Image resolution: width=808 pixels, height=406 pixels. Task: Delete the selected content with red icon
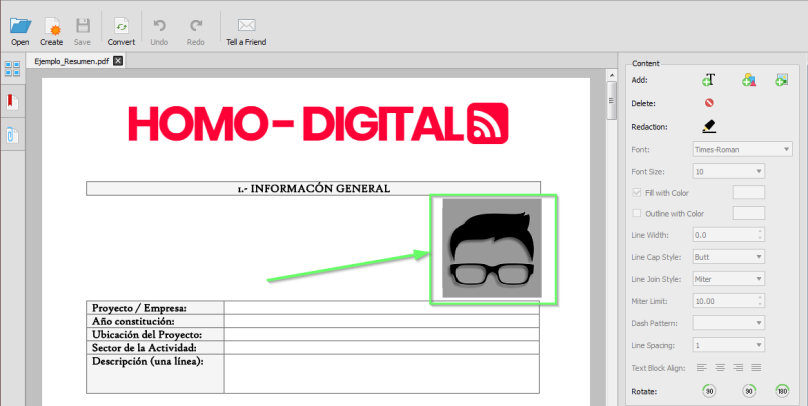pos(709,103)
